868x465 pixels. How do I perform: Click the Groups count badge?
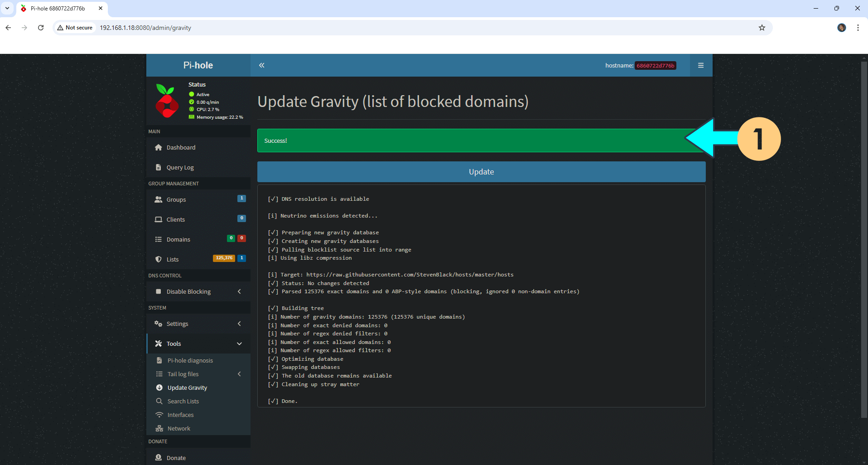pos(241,198)
